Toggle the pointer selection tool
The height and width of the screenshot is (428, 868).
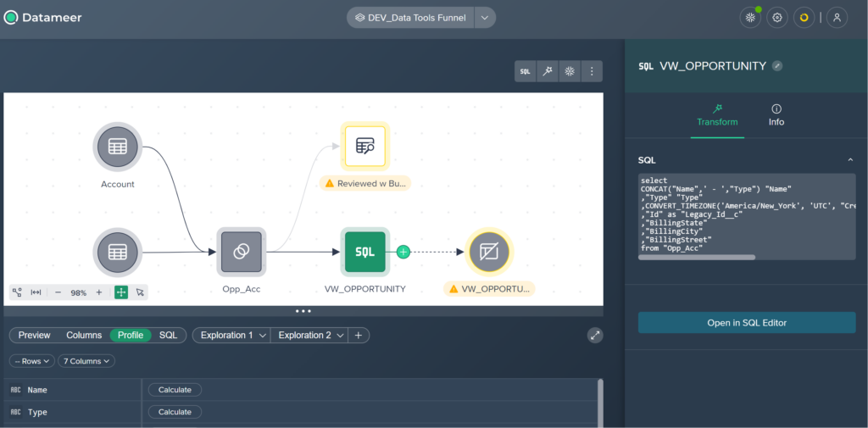click(140, 292)
